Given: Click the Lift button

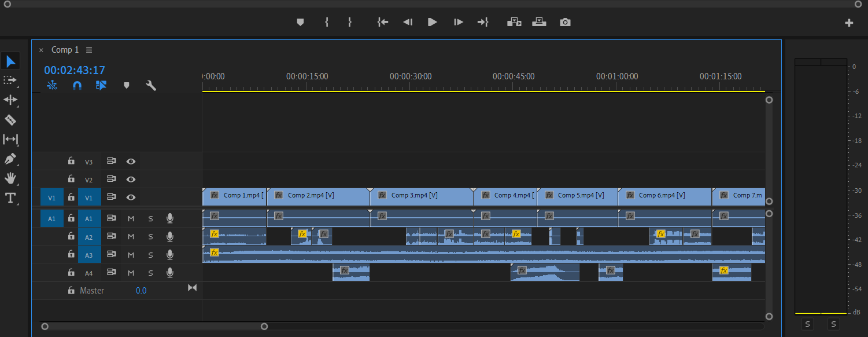Looking at the screenshot, I should [514, 22].
